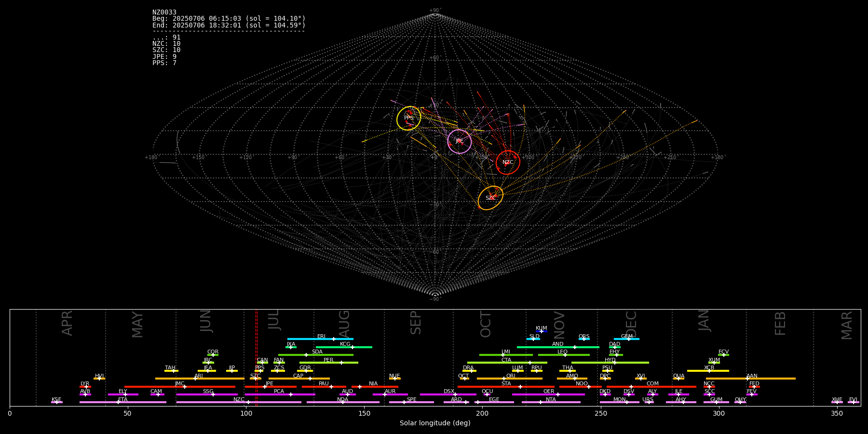Click the red dashed current-time marker on timeline

256,357
